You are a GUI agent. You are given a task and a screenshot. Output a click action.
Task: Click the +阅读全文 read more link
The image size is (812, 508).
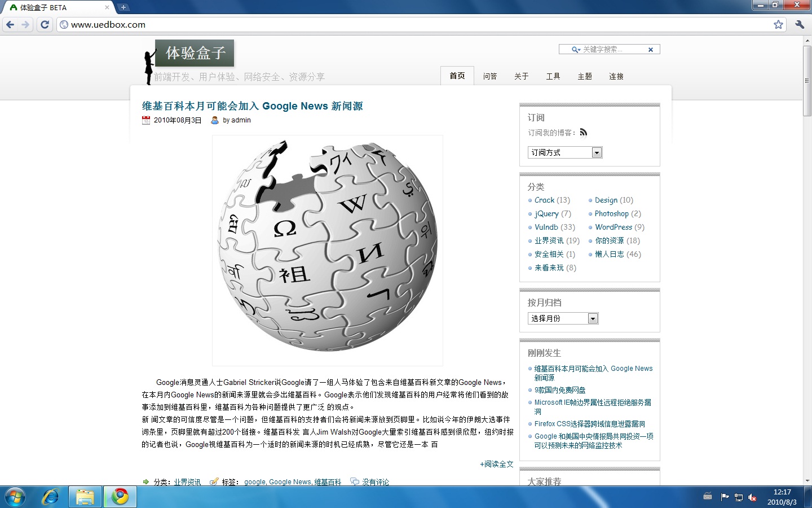pos(497,464)
